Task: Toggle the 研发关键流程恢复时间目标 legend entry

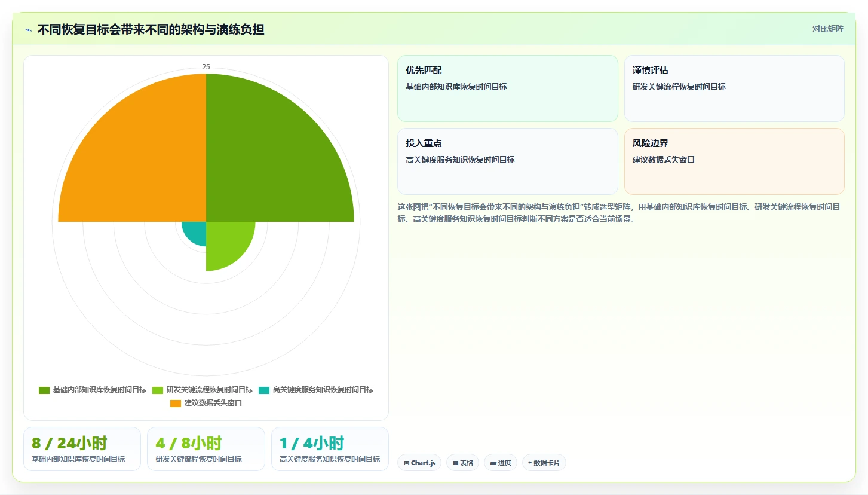Action: [x=203, y=390]
